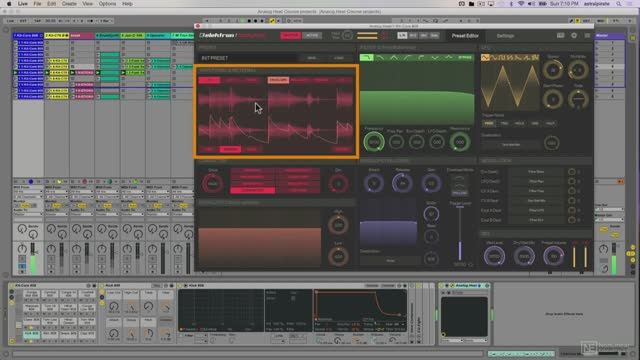Toggle the filter BYPASS button
Screen dimensions: 640x360
(x=464, y=58)
